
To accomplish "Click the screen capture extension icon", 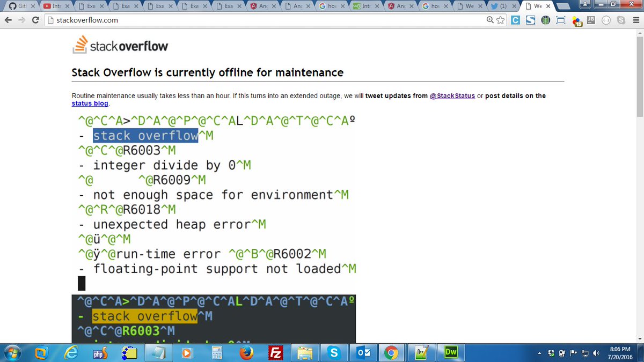I will [x=561, y=20].
